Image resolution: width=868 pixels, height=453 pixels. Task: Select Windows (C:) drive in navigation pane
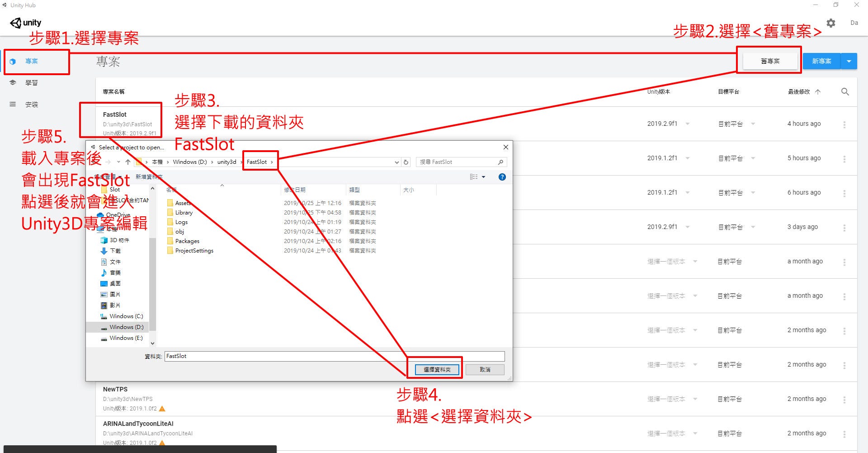tap(126, 316)
